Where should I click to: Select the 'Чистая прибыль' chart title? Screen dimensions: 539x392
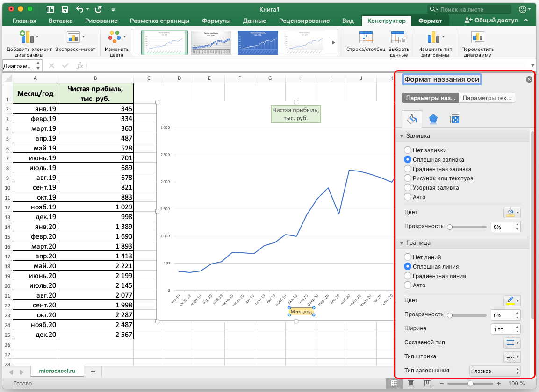click(x=295, y=114)
